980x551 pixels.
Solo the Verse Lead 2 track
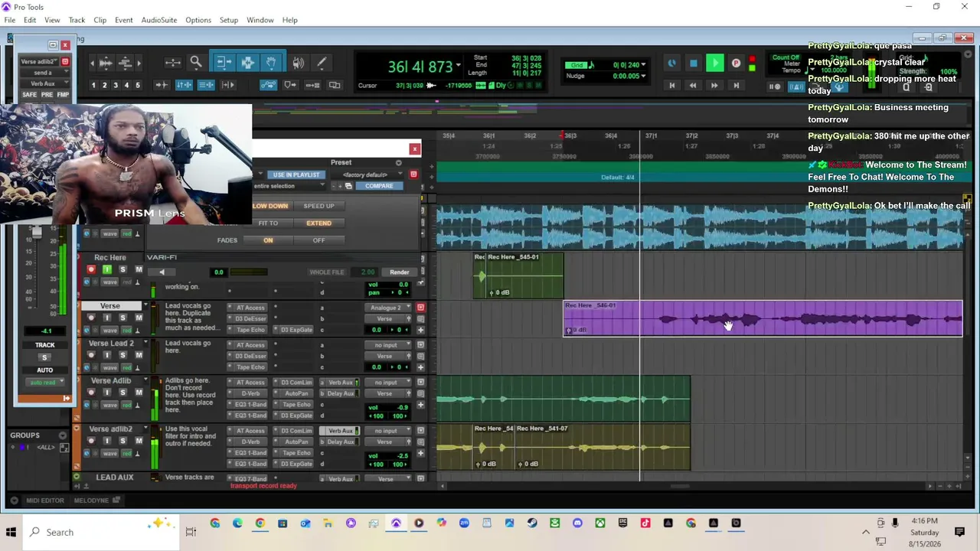click(123, 355)
